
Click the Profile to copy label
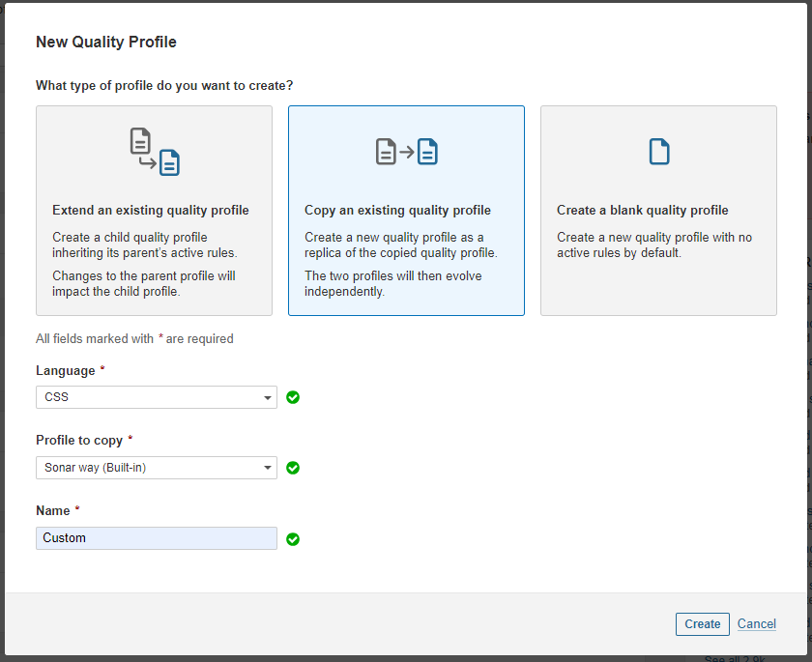[x=79, y=441]
